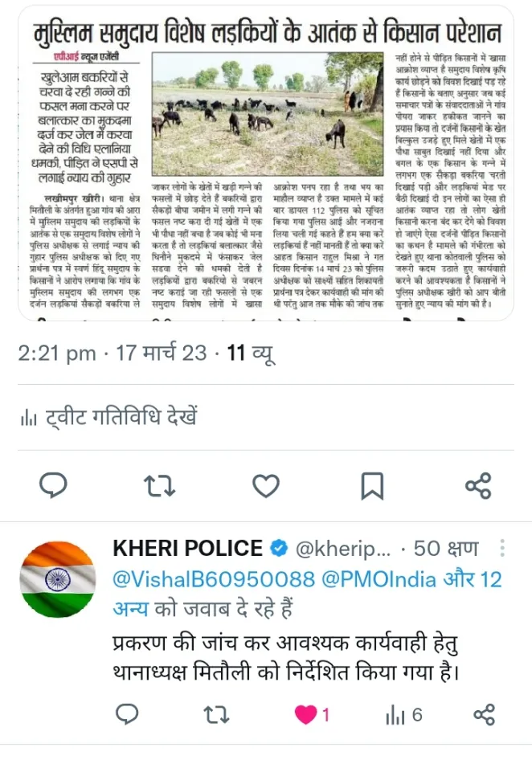The height and width of the screenshot is (768, 532).
Task: Retweet the Kheri Police reply
Action: point(216,715)
